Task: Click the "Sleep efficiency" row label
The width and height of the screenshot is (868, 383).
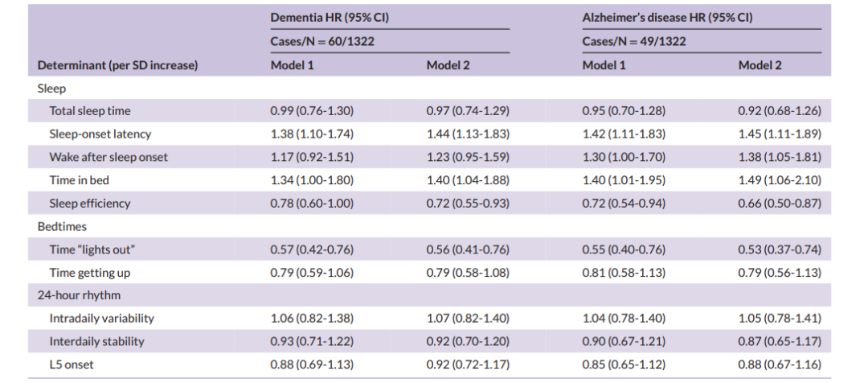Action: point(89,204)
